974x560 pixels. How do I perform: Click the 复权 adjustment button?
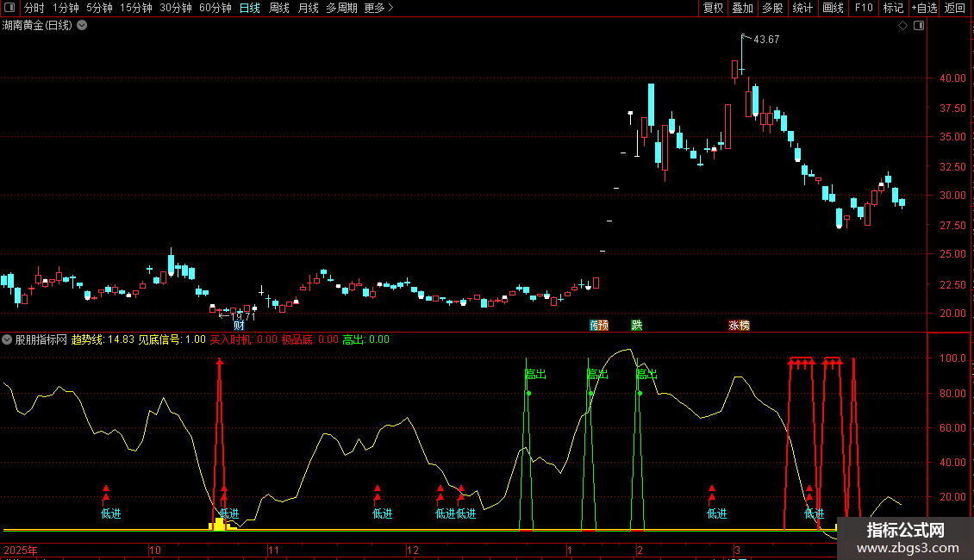click(x=713, y=8)
